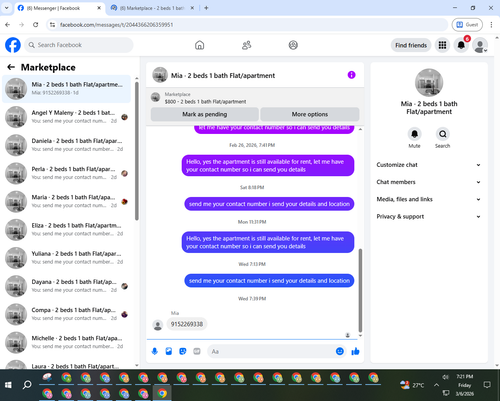500x401 pixels.
Task: Open the Groups icon in top navigation
Action: [293, 45]
